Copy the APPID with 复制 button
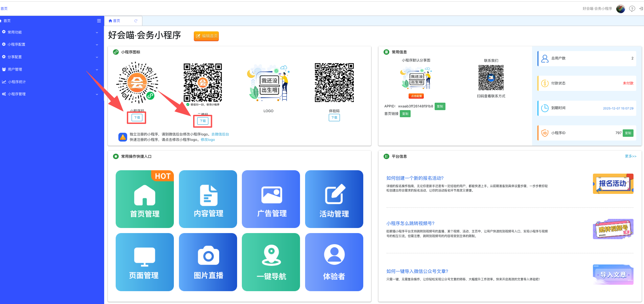 pos(440,106)
